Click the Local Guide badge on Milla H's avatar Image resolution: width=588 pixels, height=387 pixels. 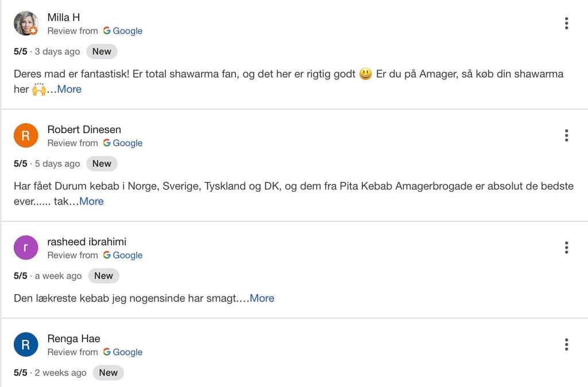click(34, 32)
